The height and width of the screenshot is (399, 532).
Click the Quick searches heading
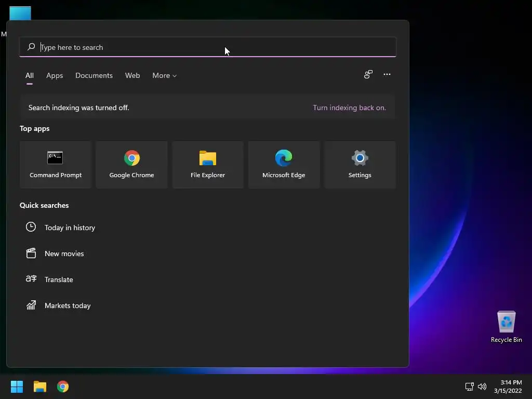(44, 205)
